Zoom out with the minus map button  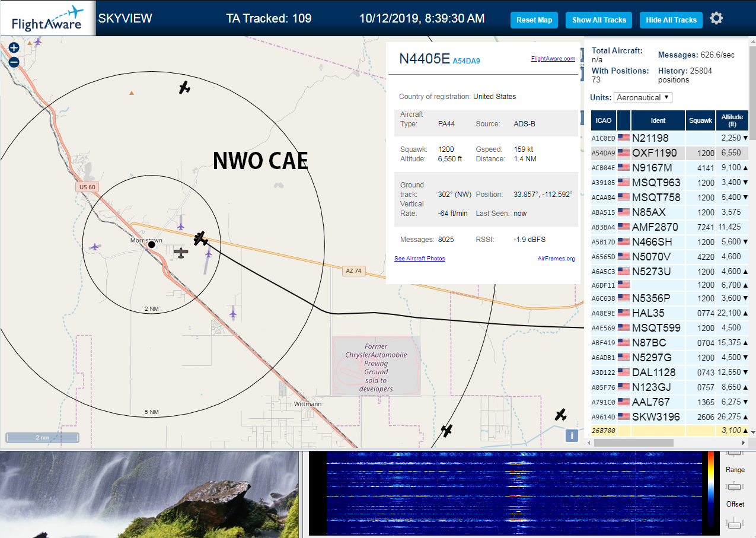pyautogui.click(x=14, y=62)
